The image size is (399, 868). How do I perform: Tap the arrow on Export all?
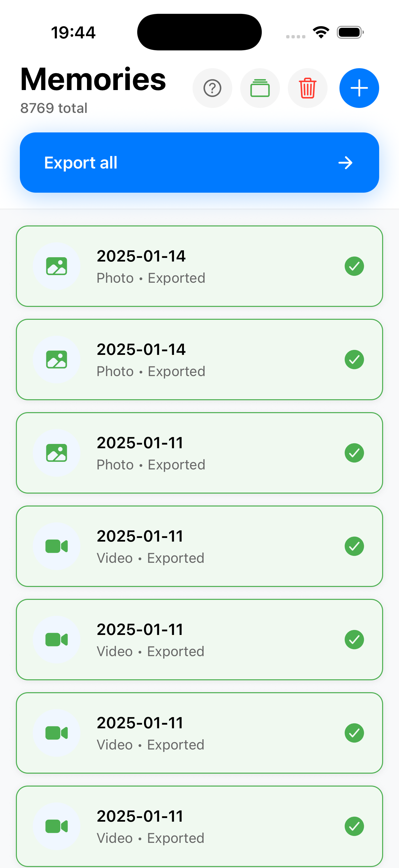(x=345, y=163)
